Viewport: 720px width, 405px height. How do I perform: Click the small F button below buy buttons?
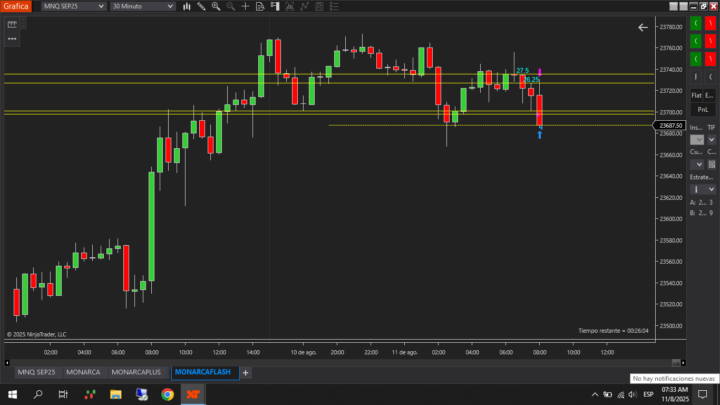(x=696, y=77)
